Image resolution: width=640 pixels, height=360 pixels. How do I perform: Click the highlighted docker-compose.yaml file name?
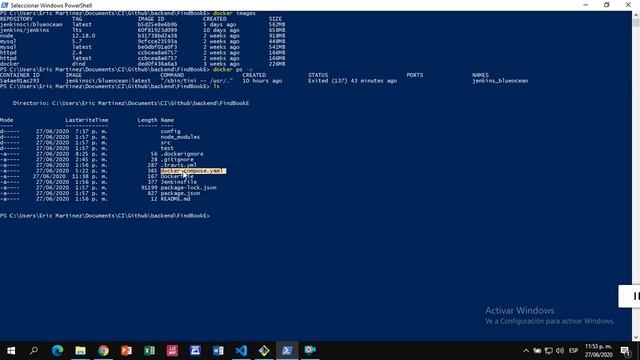(x=193, y=171)
